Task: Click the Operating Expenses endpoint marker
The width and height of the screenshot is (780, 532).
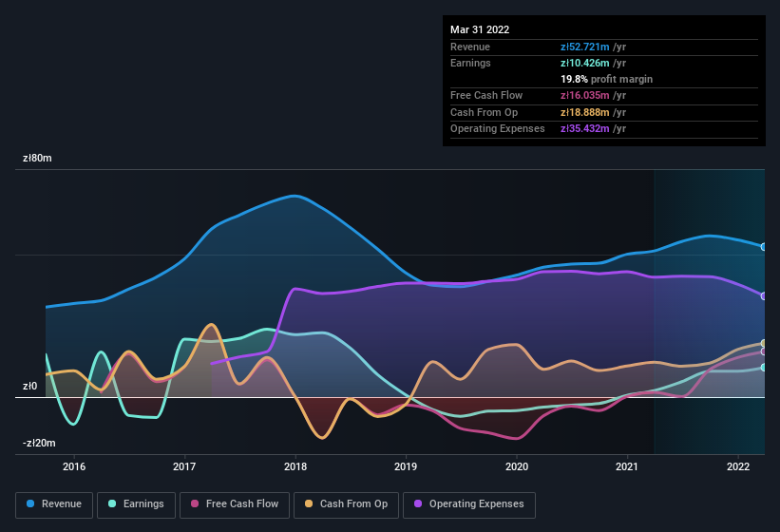Action: tap(764, 295)
